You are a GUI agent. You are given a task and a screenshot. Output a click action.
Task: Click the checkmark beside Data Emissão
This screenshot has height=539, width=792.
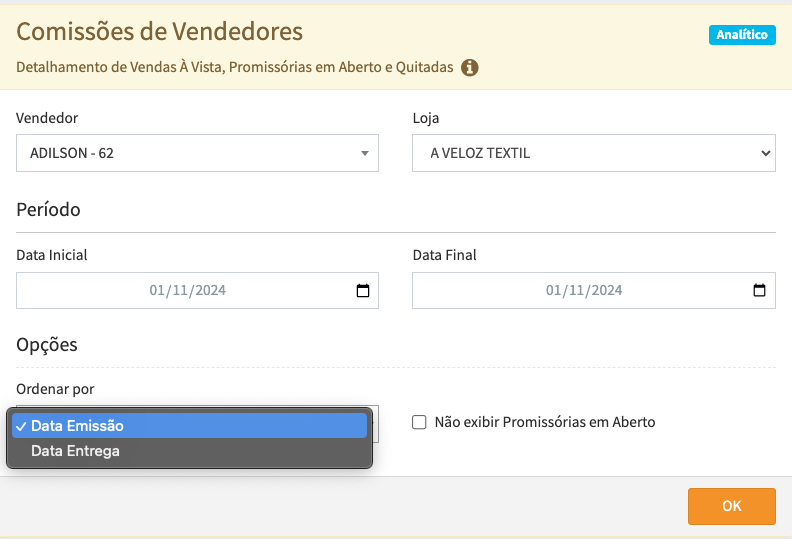20,426
